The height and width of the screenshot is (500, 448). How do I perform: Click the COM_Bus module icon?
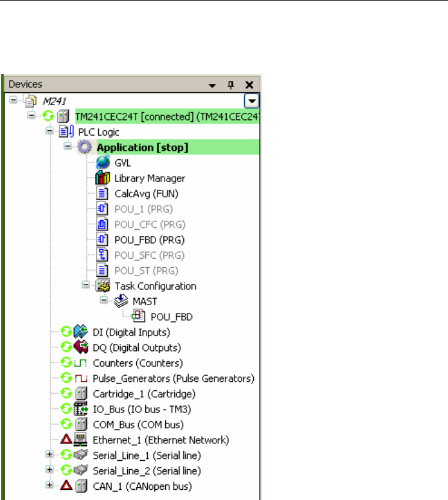click(81, 425)
